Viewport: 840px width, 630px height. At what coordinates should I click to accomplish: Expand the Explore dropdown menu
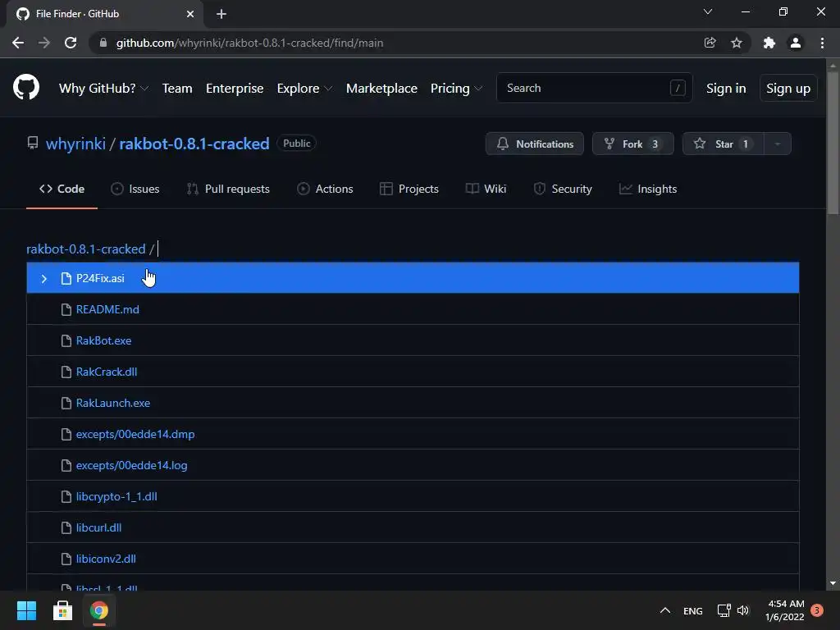[304, 89]
